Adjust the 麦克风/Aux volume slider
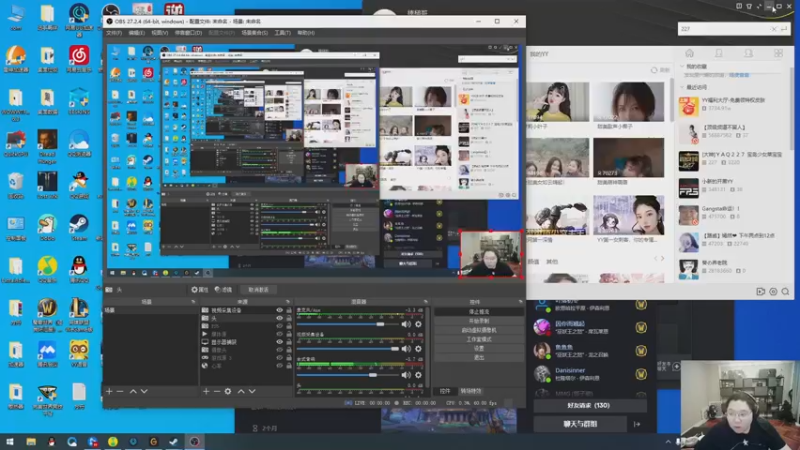This screenshot has height=450, width=800. pyautogui.click(x=347, y=324)
